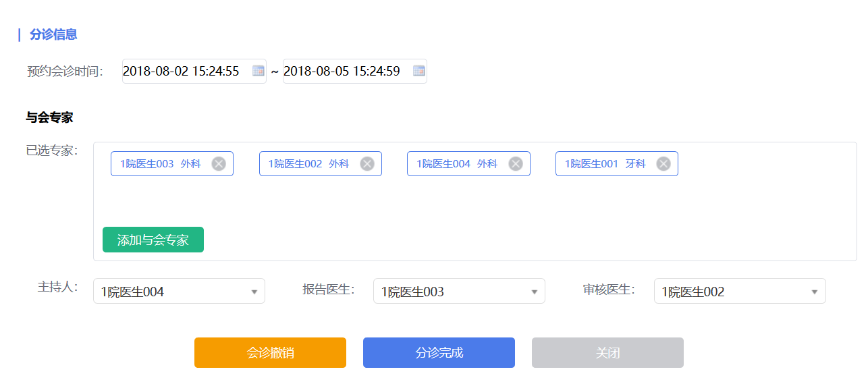Remove expert 1院医生003 外科

tap(219, 164)
